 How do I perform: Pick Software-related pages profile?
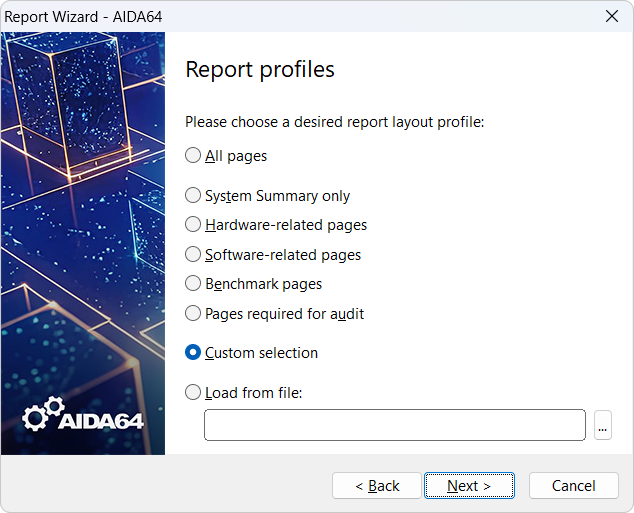193,255
